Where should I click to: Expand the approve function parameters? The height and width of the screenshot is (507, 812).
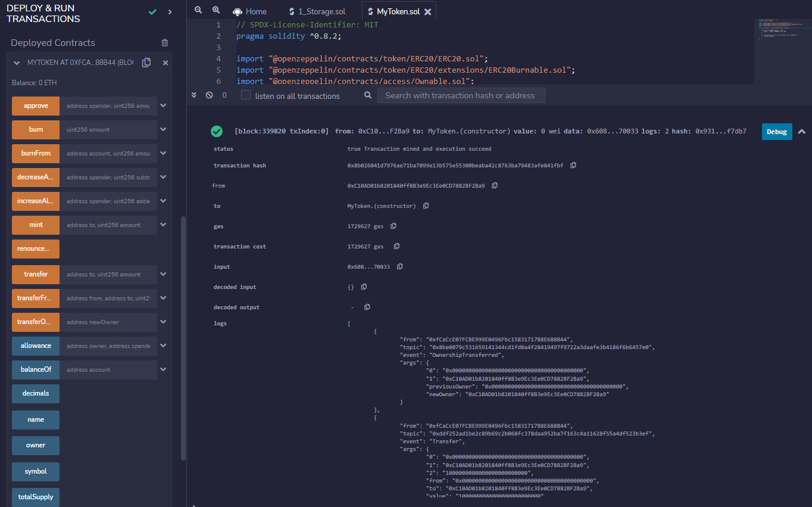[x=163, y=106]
